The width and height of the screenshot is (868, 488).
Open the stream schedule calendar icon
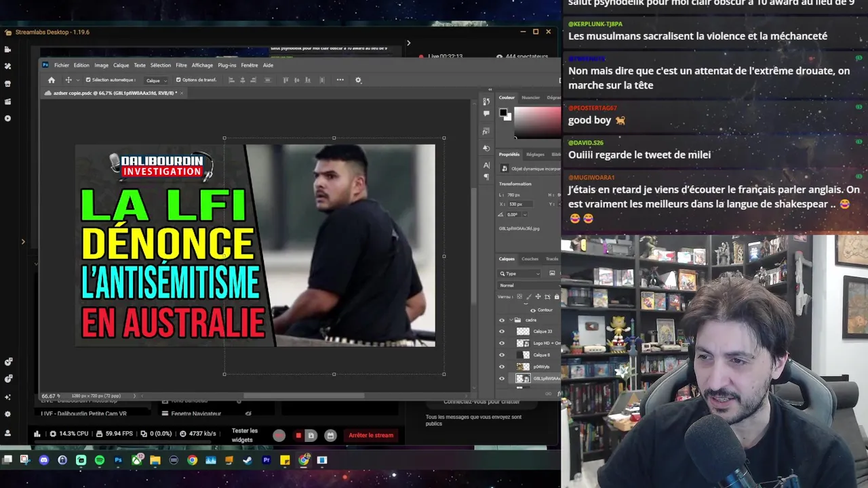pos(330,435)
